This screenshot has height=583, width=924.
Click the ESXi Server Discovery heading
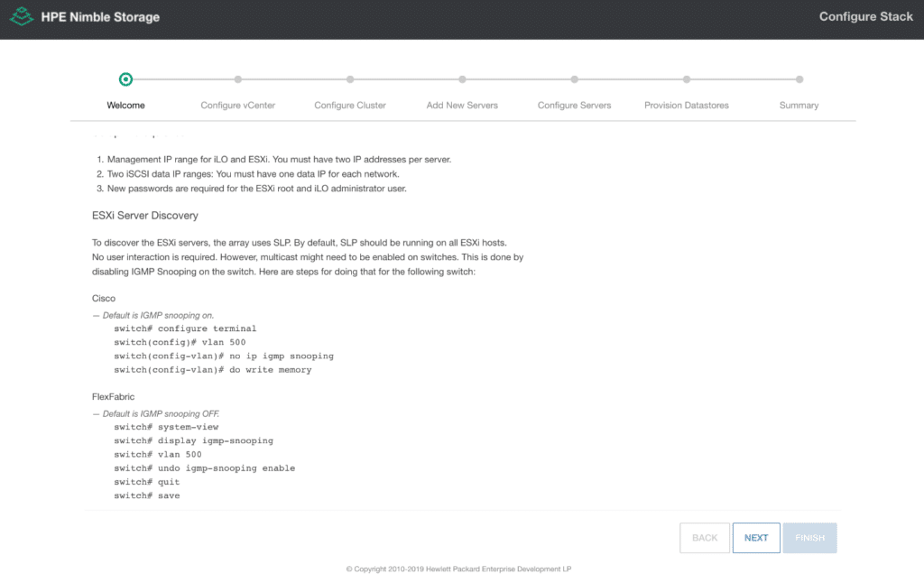click(145, 216)
